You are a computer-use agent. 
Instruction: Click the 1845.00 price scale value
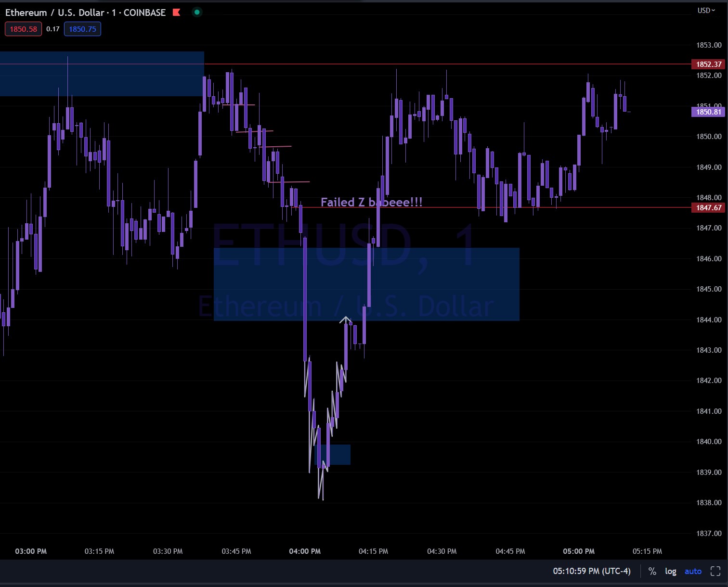coord(709,289)
